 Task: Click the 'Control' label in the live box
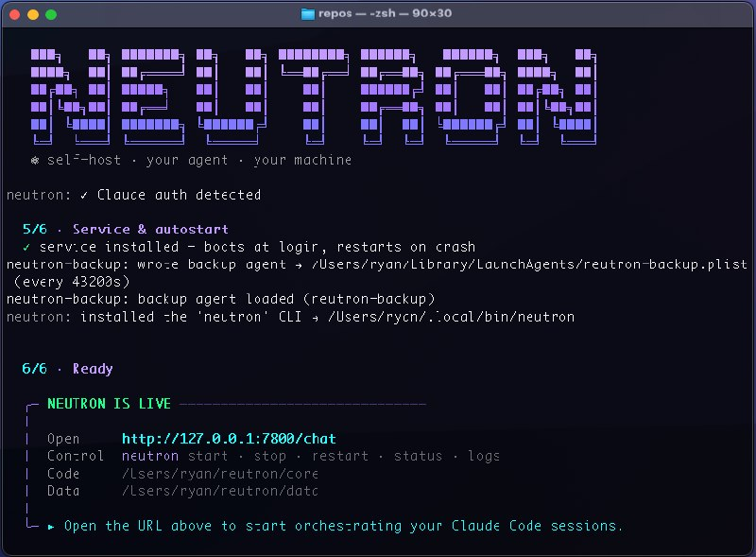[76, 456]
